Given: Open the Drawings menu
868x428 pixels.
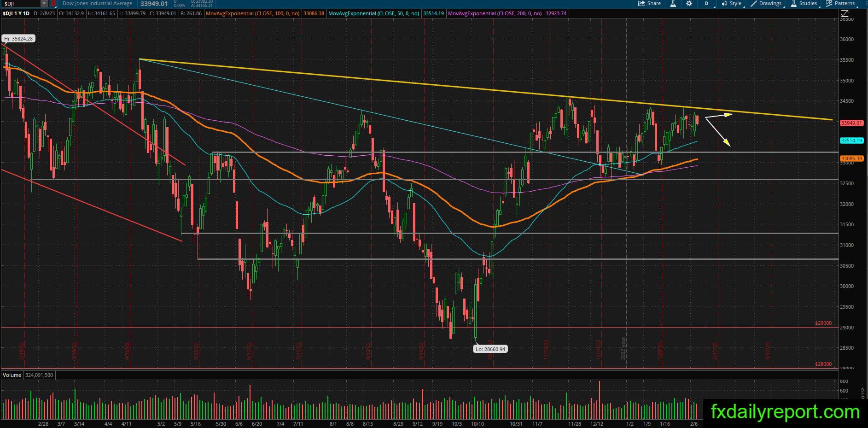Looking at the screenshot, I should (766, 4).
